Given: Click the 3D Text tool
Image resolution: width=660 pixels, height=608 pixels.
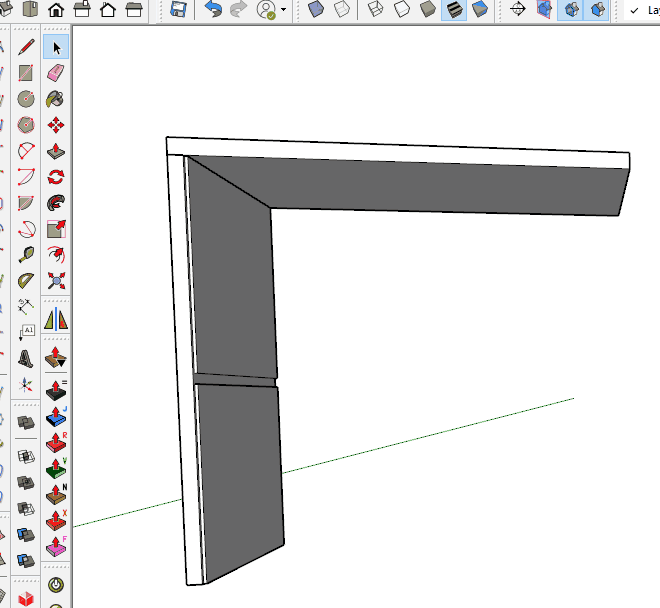Looking at the screenshot, I should 26,359.
